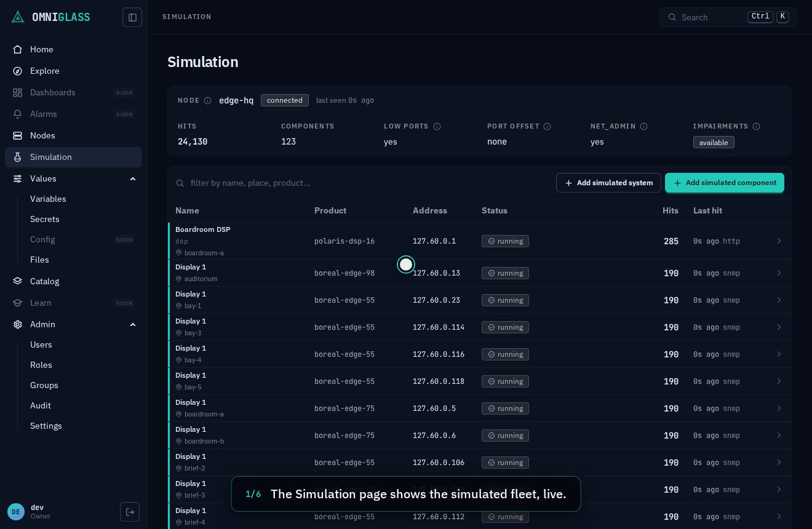Collapse the sidebar with the panel toggle icon
This screenshot has width=812, height=529.
point(132,17)
